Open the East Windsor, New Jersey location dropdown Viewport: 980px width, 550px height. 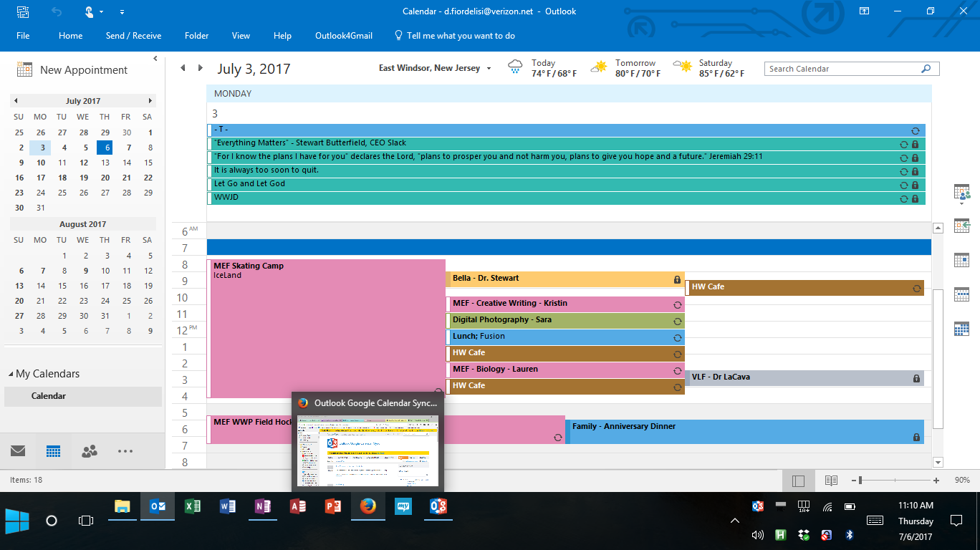[x=489, y=68]
